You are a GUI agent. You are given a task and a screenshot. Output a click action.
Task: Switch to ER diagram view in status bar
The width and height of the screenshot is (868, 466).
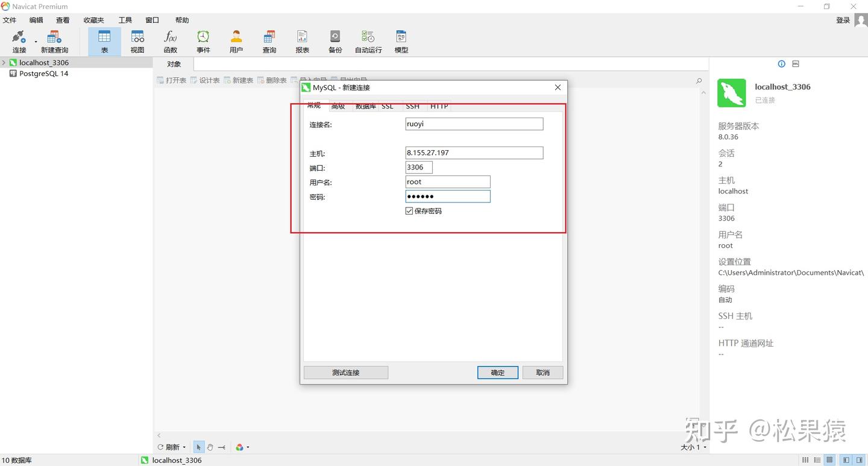click(x=831, y=460)
